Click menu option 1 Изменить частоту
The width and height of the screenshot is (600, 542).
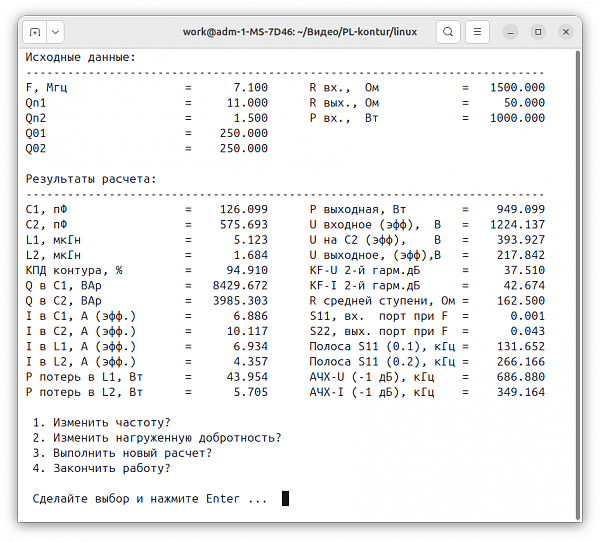coord(100,422)
